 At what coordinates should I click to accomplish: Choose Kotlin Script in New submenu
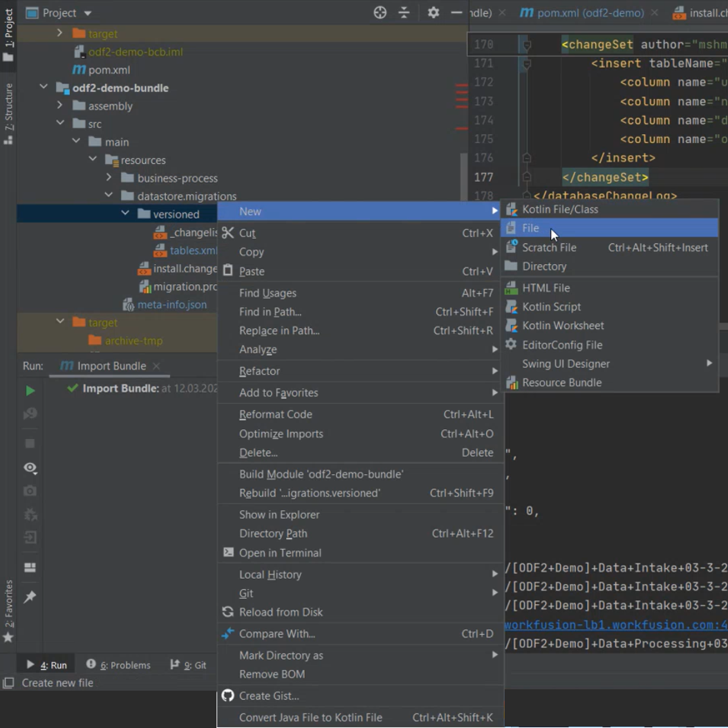(x=609, y=307)
